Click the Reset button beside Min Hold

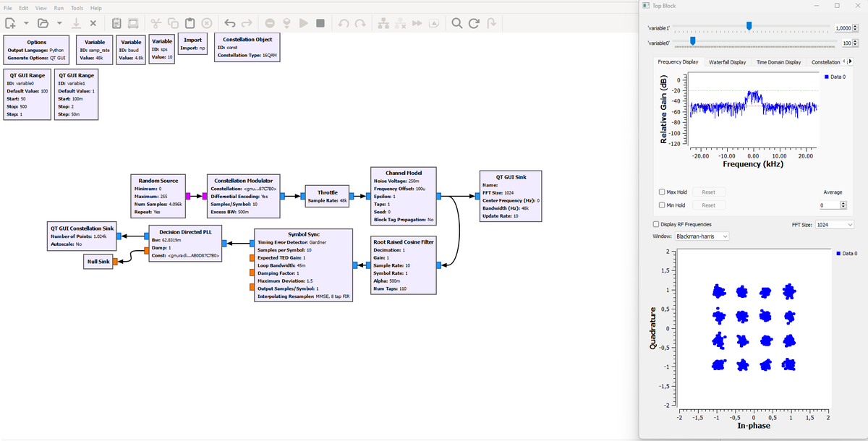point(709,205)
